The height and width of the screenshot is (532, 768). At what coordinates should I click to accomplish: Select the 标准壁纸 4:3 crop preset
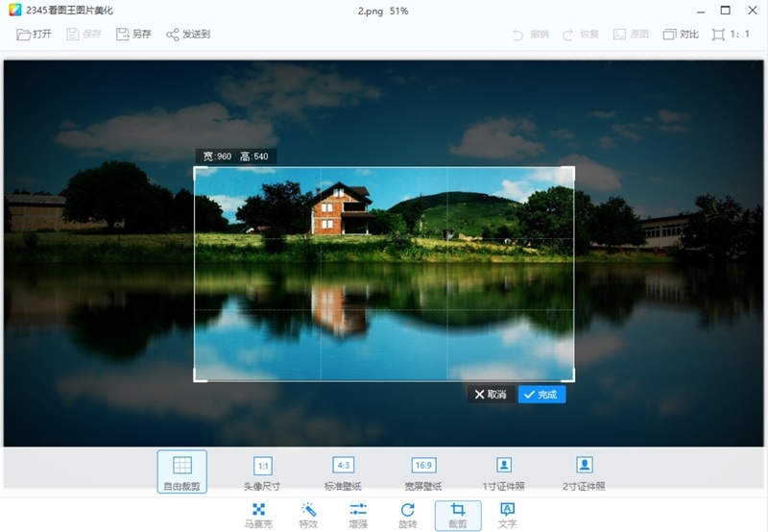point(343,472)
